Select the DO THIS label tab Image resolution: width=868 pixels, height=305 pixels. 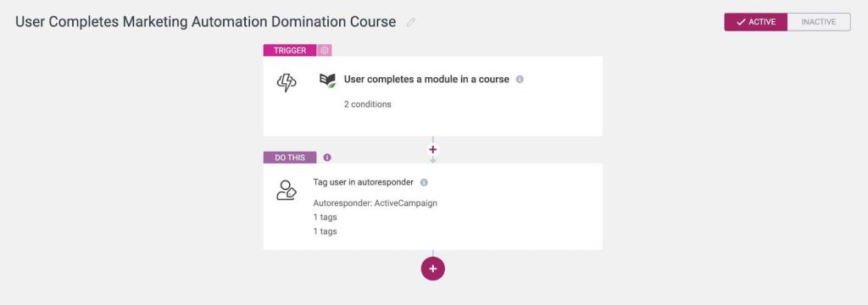coord(290,158)
